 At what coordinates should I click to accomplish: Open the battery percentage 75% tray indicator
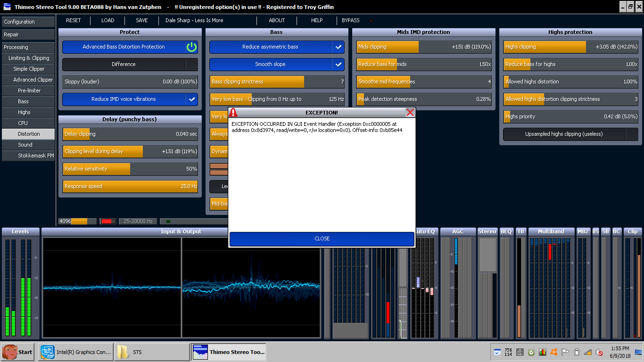click(x=508, y=352)
